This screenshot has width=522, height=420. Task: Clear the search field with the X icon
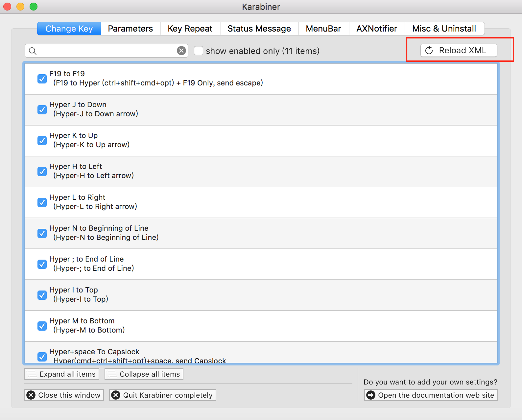pos(181,51)
